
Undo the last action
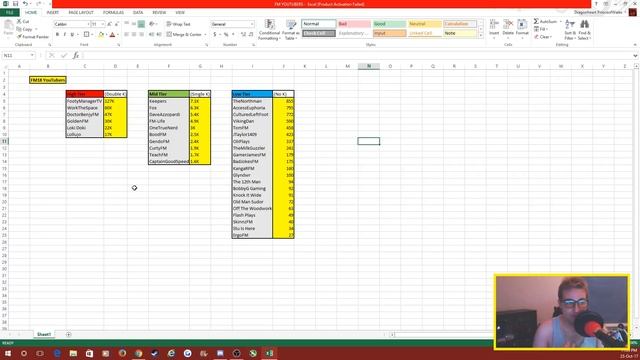pyautogui.click(x=25, y=4)
